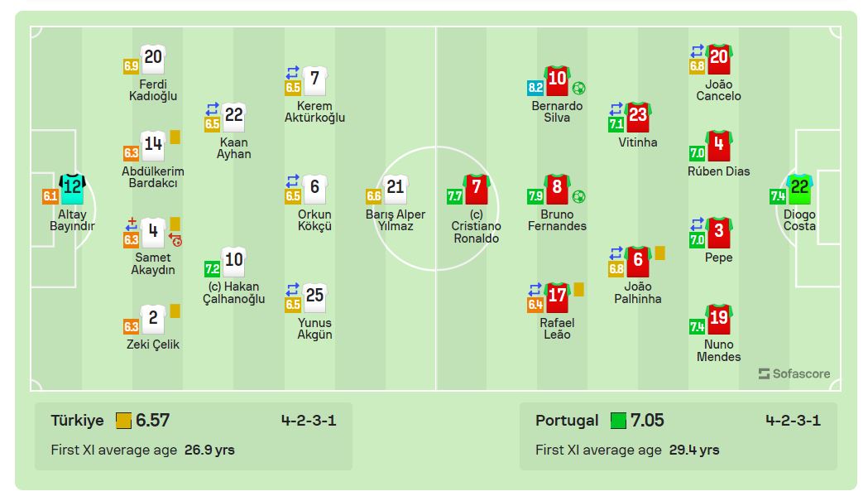Image resolution: width=868 pixels, height=501 pixels.
Task: Open Hakan Çalhanoğlu's player name
Action: pyautogui.click(x=234, y=292)
